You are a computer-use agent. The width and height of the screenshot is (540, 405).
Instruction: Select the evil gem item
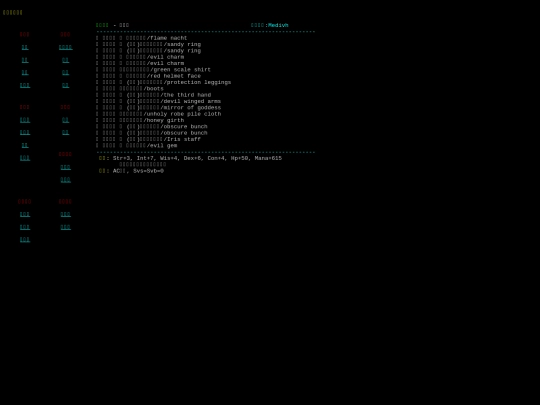[137, 145]
